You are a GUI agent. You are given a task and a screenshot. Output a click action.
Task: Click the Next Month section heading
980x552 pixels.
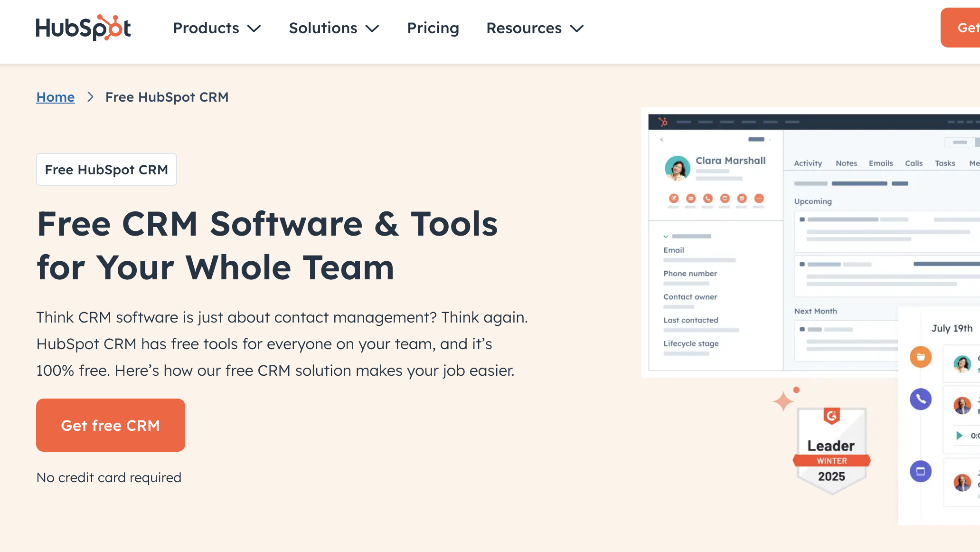pos(816,311)
